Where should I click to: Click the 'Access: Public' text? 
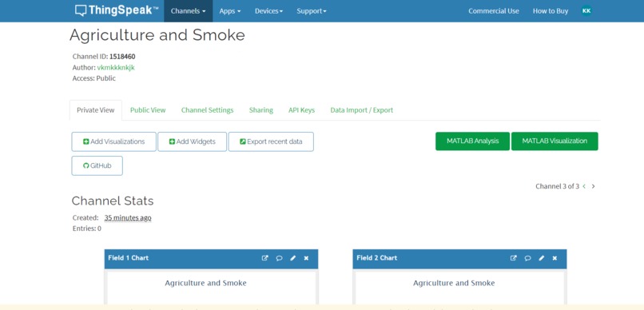pos(94,78)
